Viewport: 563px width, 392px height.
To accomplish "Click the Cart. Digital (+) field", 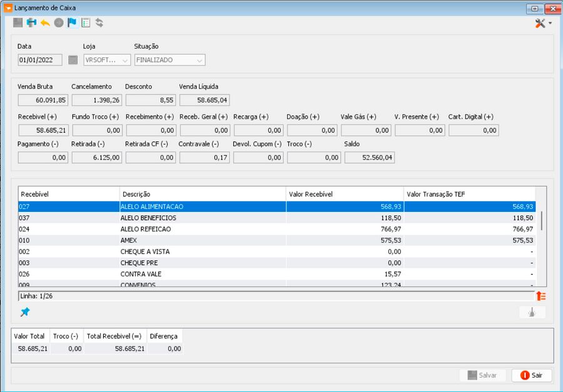I will tap(474, 130).
